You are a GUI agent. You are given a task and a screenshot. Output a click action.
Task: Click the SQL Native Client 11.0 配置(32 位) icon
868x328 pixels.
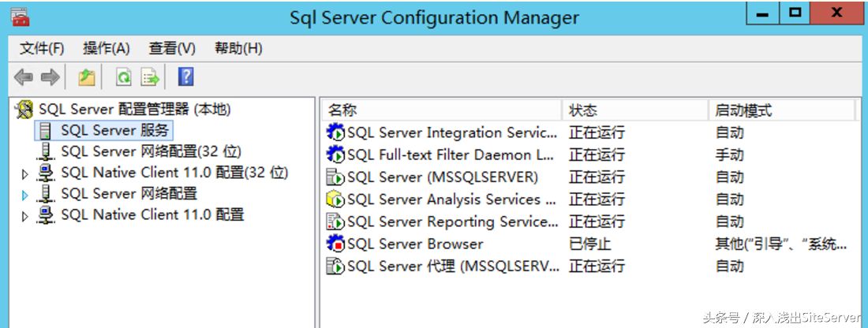pos(46,173)
